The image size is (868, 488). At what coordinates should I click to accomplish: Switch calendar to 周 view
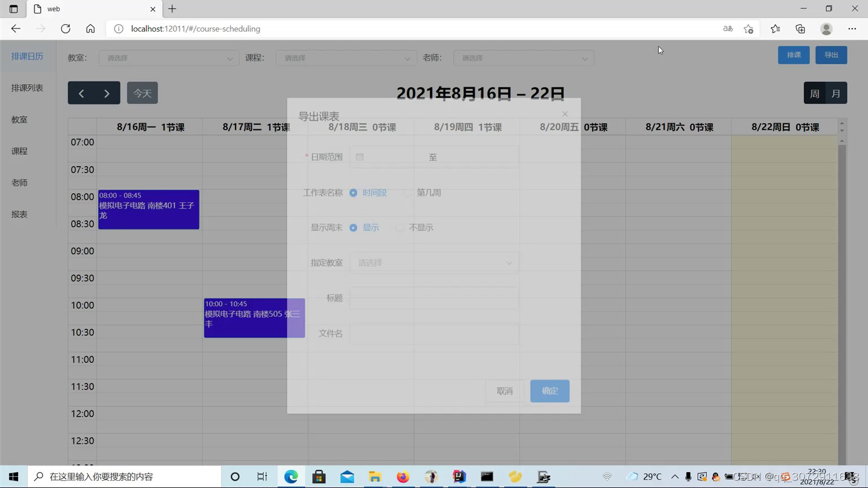pyautogui.click(x=815, y=93)
